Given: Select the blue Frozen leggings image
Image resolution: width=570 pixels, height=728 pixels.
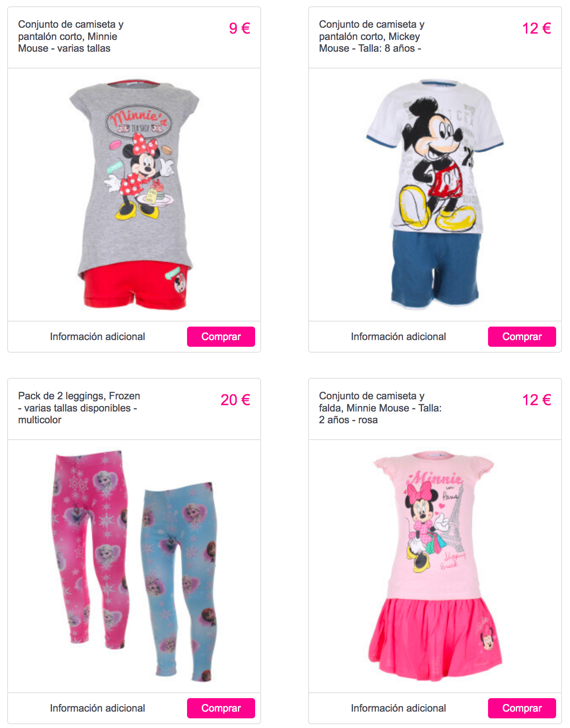Looking at the screenshot, I should pyautogui.click(x=179, y=582).
